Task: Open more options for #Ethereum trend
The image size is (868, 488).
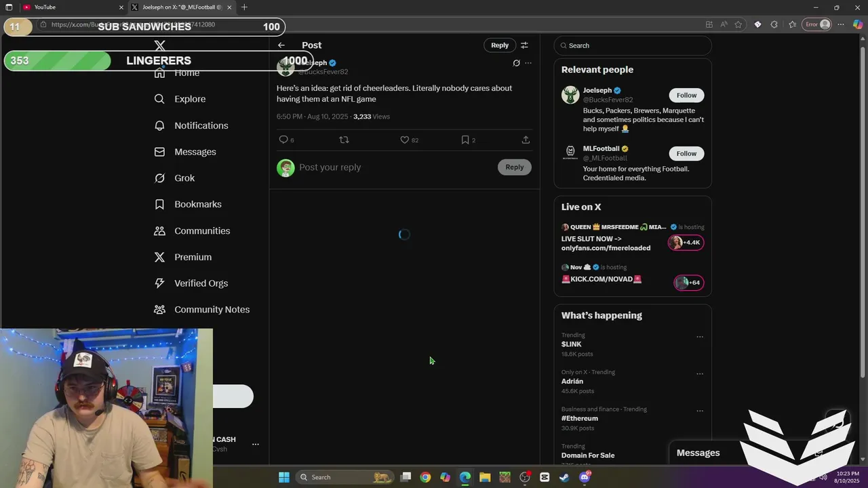Action: click(x=700, y=411)
